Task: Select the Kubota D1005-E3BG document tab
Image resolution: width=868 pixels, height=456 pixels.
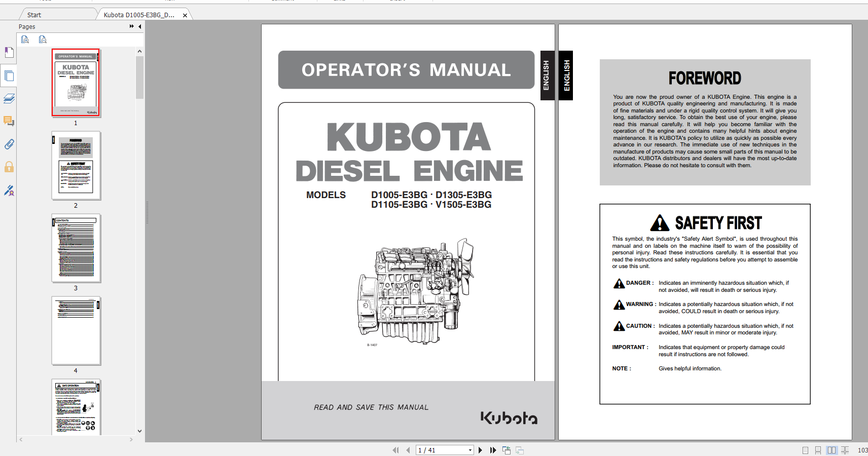Action: pos(137,15)
